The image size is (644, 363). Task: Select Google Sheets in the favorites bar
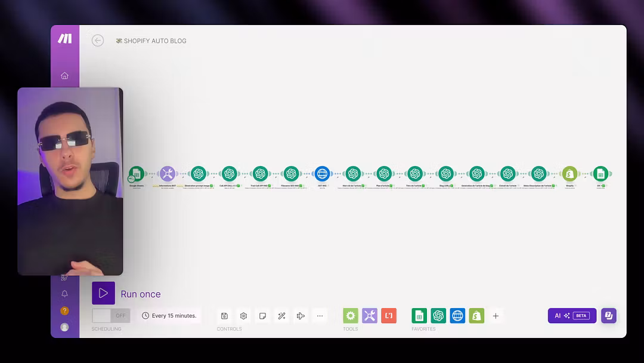(x=419, y=316)
